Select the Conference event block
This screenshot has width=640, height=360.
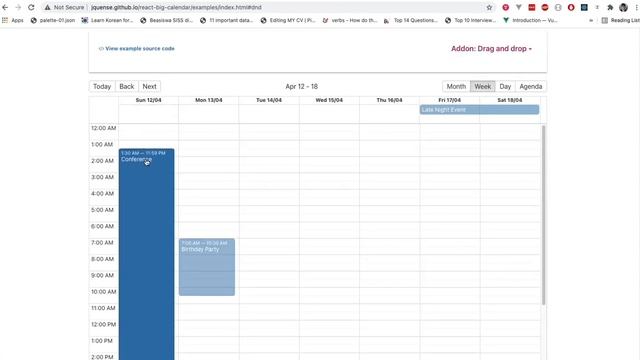(147, 254)
